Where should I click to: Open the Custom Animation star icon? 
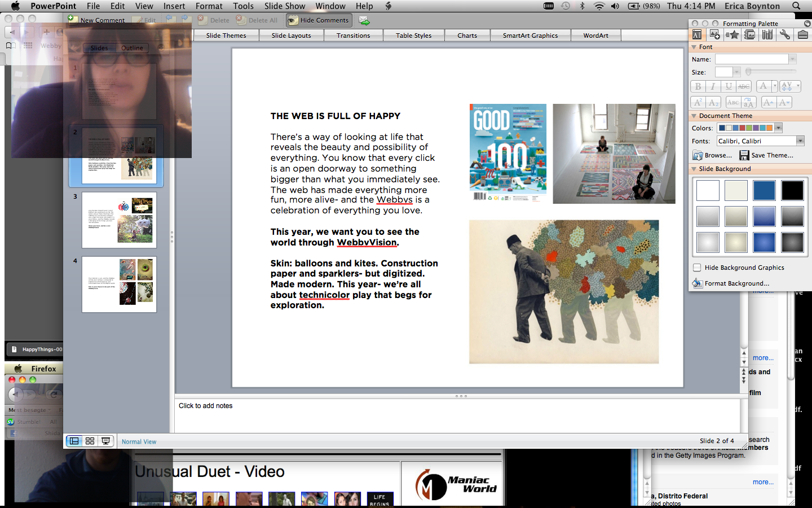732,35
